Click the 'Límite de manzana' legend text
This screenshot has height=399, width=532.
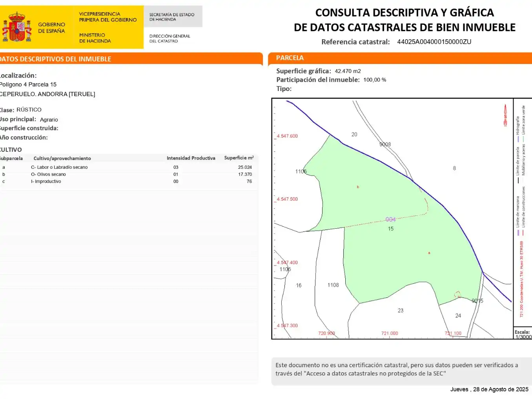pos(518,212)
